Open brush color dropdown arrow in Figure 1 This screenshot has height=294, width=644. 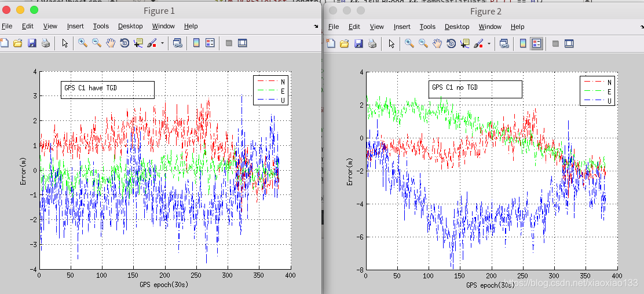pos(162,43)
